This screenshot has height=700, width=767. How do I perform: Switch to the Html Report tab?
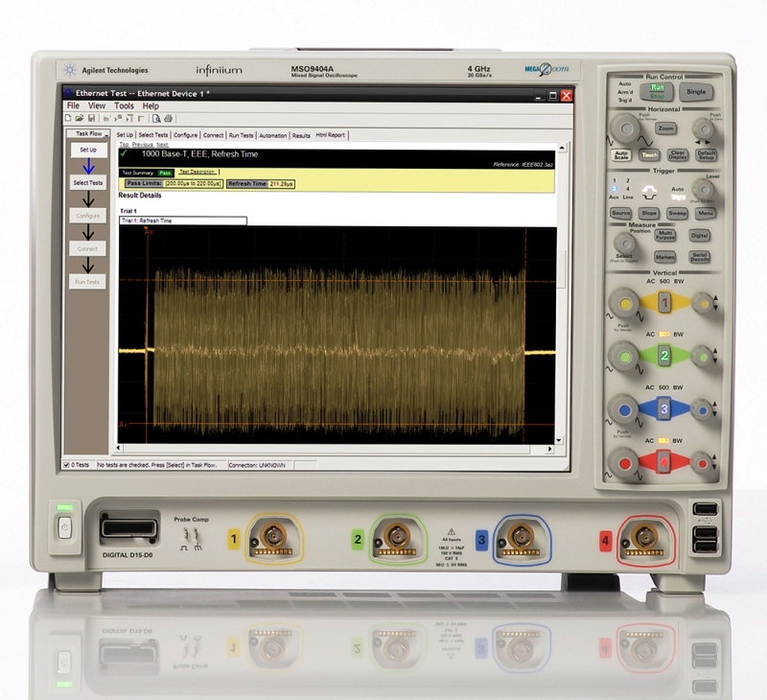click(x=330, y=135)
